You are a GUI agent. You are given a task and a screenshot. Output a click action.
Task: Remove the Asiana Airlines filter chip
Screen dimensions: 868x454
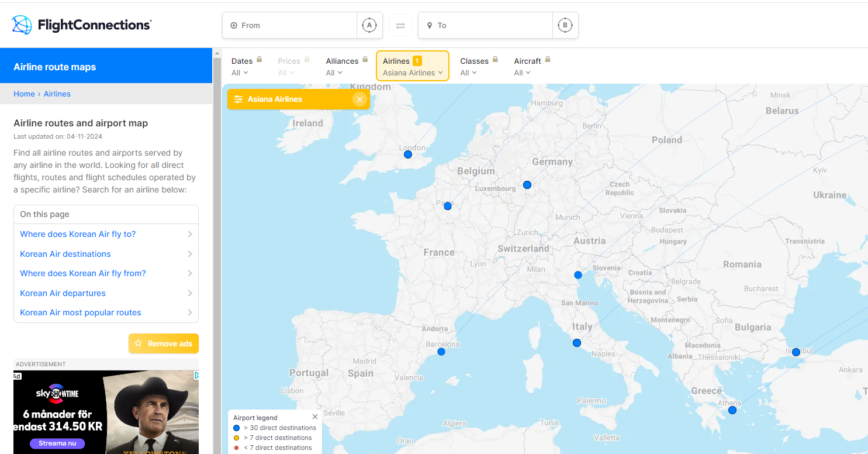tap(360, 99)
